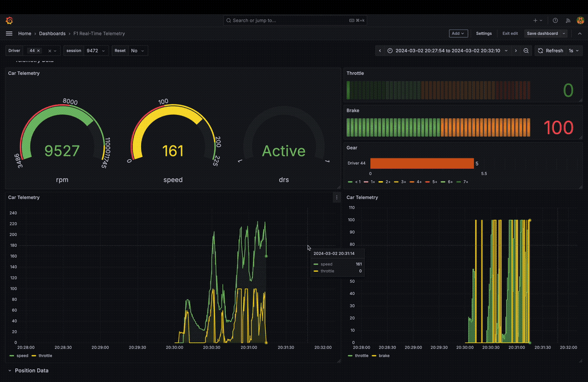This screenshot has width=588, height=382.
Task: Click the 'Throttle' panel title
Action: point(355,73)
